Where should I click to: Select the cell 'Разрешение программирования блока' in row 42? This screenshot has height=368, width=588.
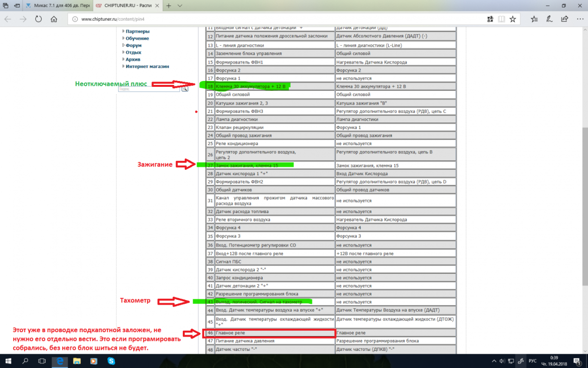click(x=274, y=294)
